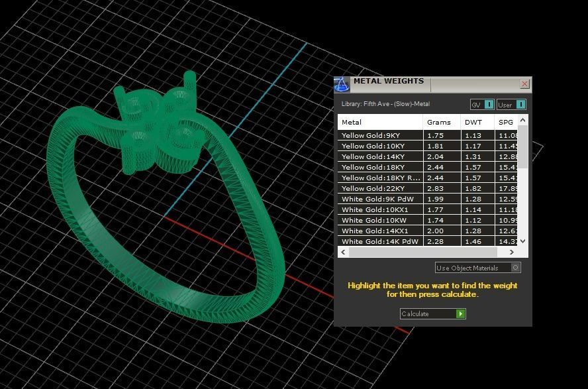
Task: Click the horizontal scrollbar thumb
Action: (422, 252)
